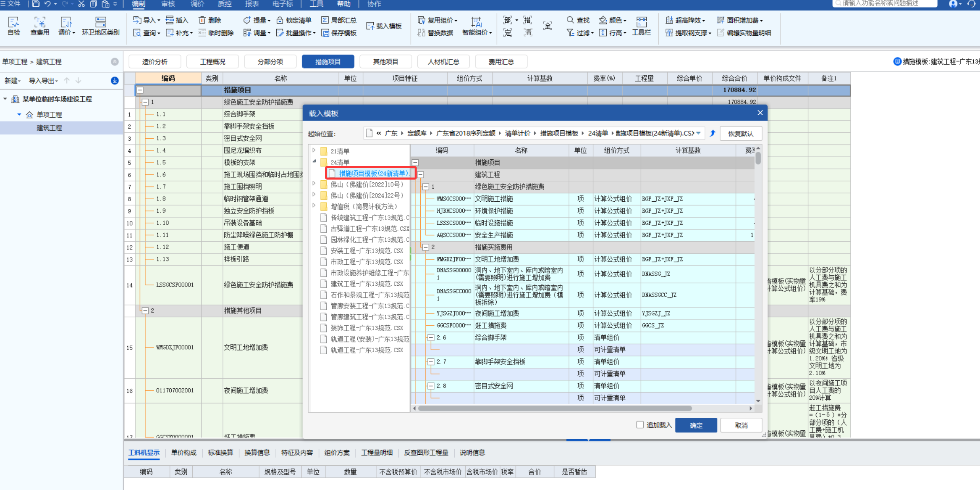Image resolution: width=980 pixels, height=490 pixels.
Task: Expand the 增值税（简易计税方法）folder
Action: (314, 206)
